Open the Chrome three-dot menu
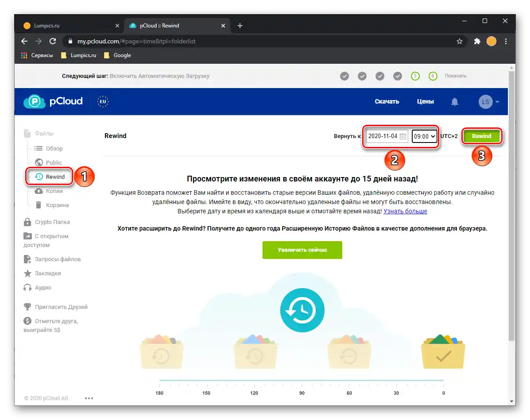The width and height of the screenshot is (530, 420). click(506, 41)
